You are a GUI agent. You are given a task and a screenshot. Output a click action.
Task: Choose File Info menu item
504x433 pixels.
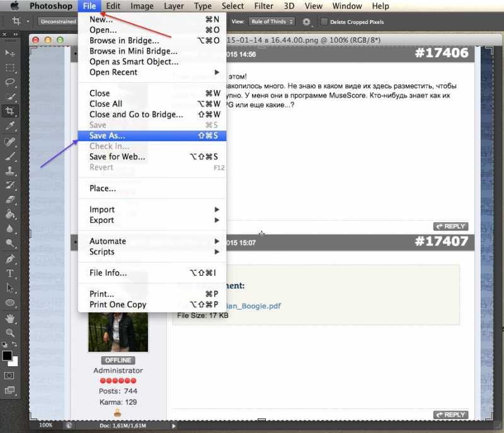(x=152, y=273)
